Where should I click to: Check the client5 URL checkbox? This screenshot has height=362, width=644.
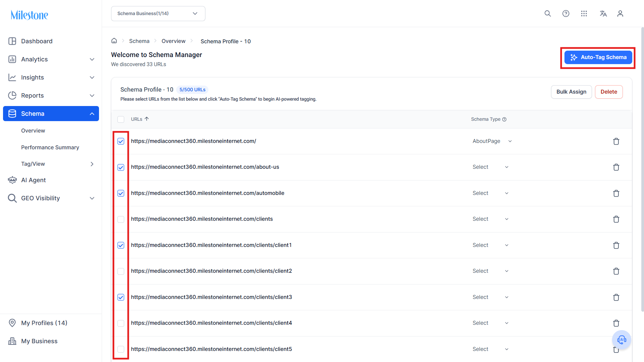click(x=121, y=349)
